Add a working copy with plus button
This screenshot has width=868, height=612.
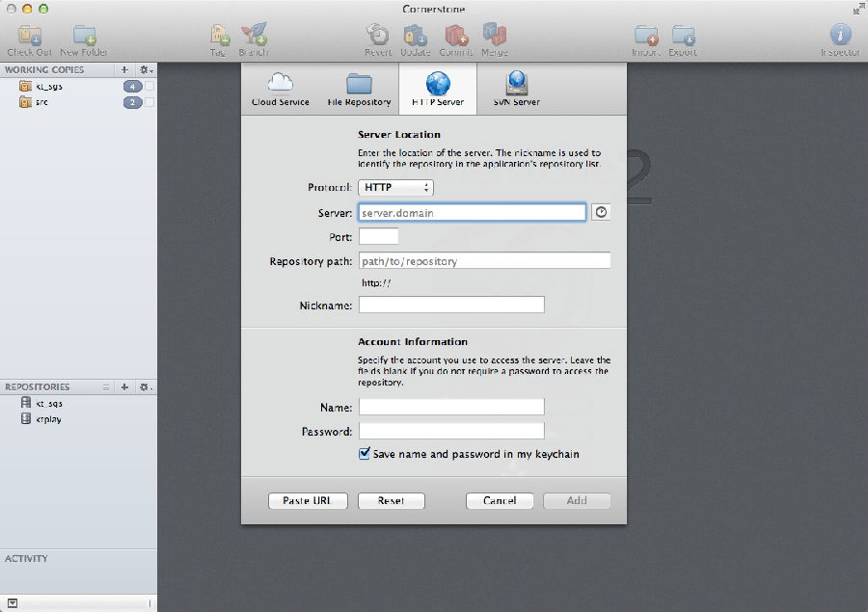coord(124,69)
